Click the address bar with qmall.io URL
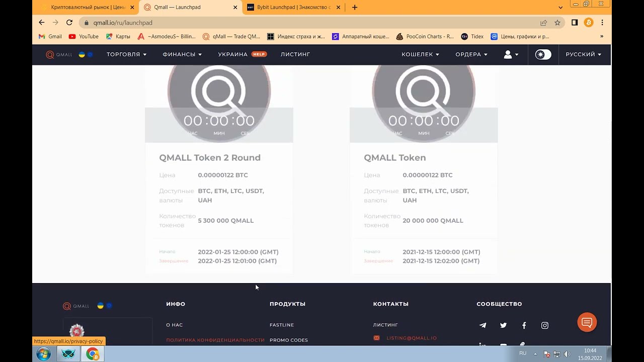The image size is (644, 362). pos(307,23)
